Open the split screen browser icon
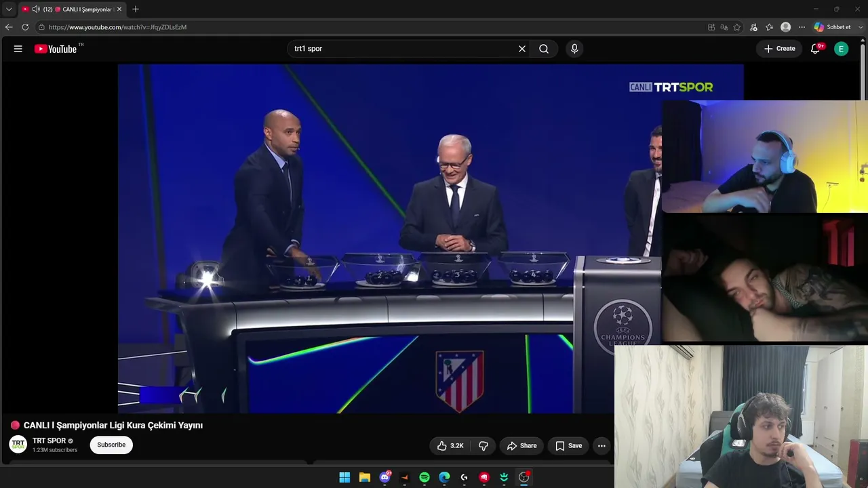The width and height of the screenshot is (868, 488). (x=711, y=27)
